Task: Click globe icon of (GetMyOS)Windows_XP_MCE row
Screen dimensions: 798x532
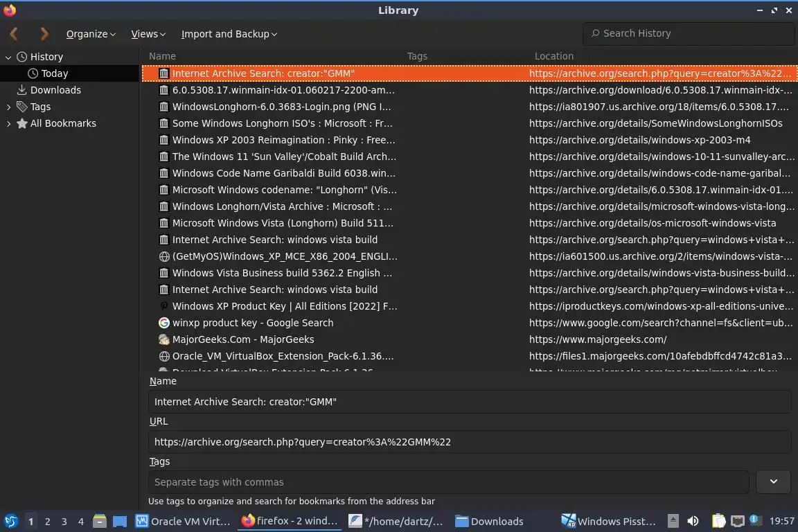Action: (x=164, y=256)
